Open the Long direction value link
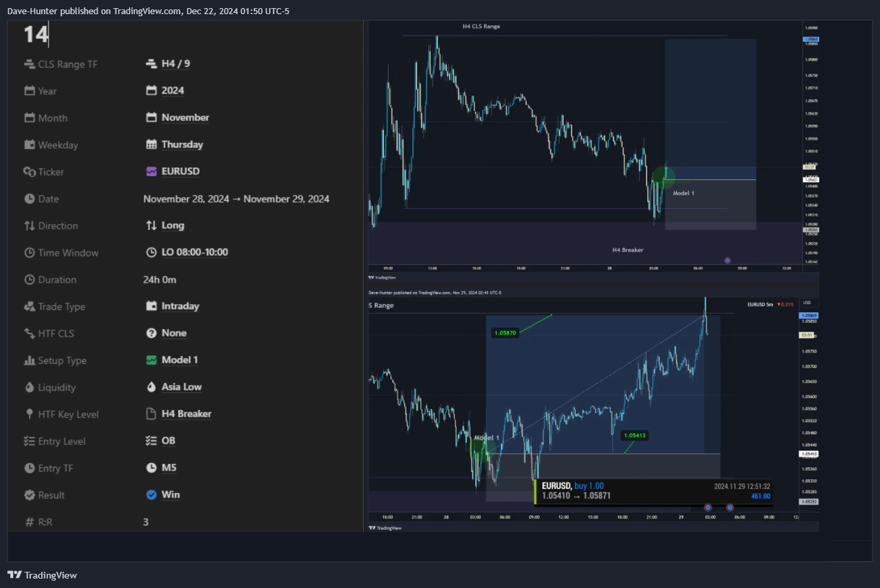 [x=173, y=225]
